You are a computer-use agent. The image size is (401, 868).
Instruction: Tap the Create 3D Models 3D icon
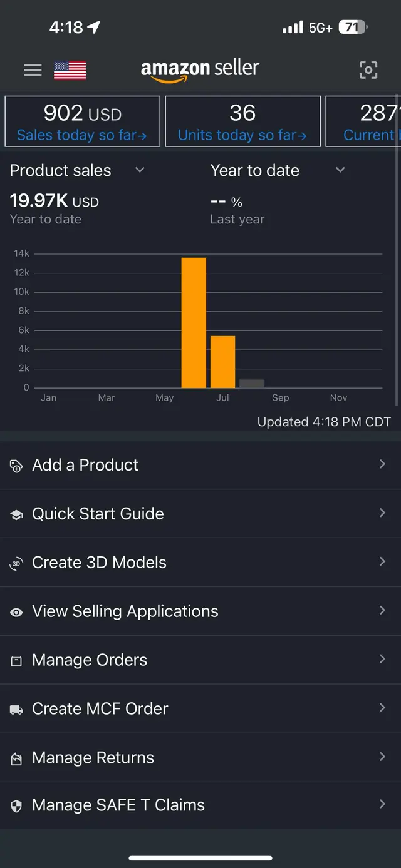click(x=16, y=563)
